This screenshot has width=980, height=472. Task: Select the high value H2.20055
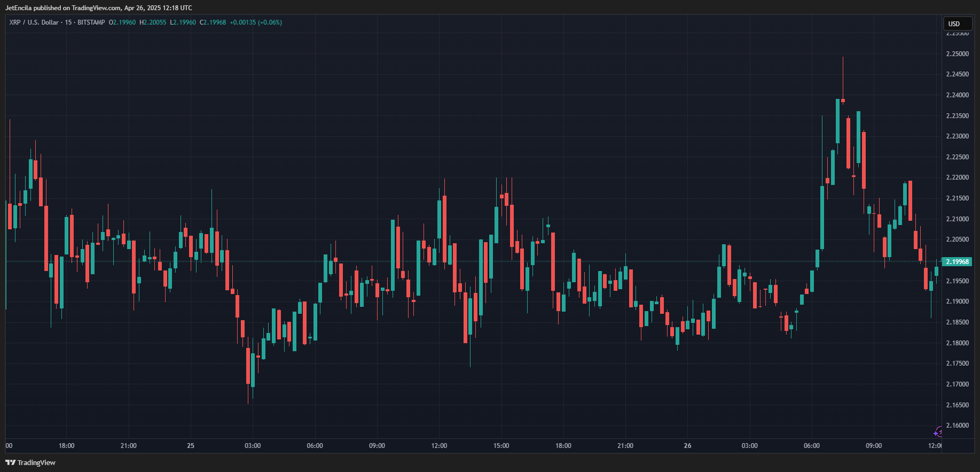[x=153, y=22]
